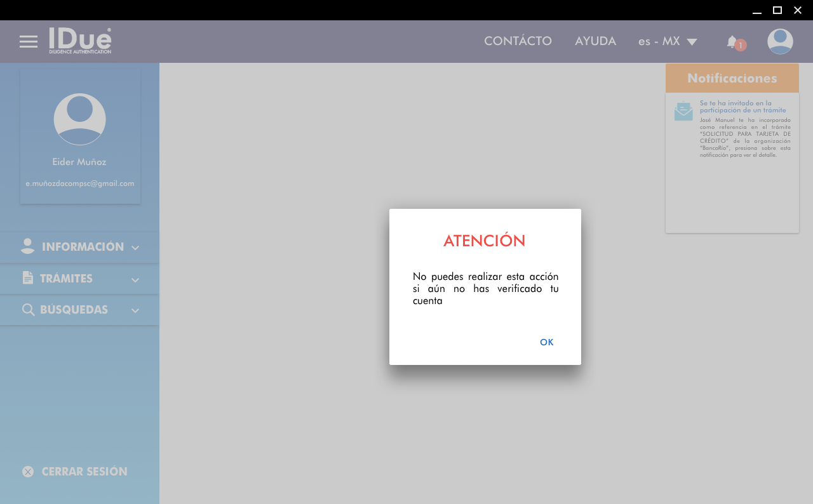Click the IDue logo
813x504 pixels.
point(80,41)
